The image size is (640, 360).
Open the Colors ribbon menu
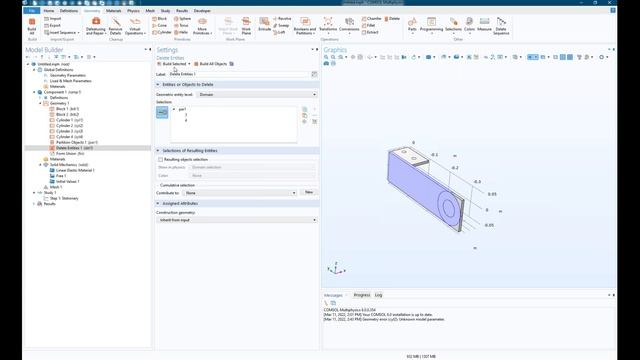[469, 25]
